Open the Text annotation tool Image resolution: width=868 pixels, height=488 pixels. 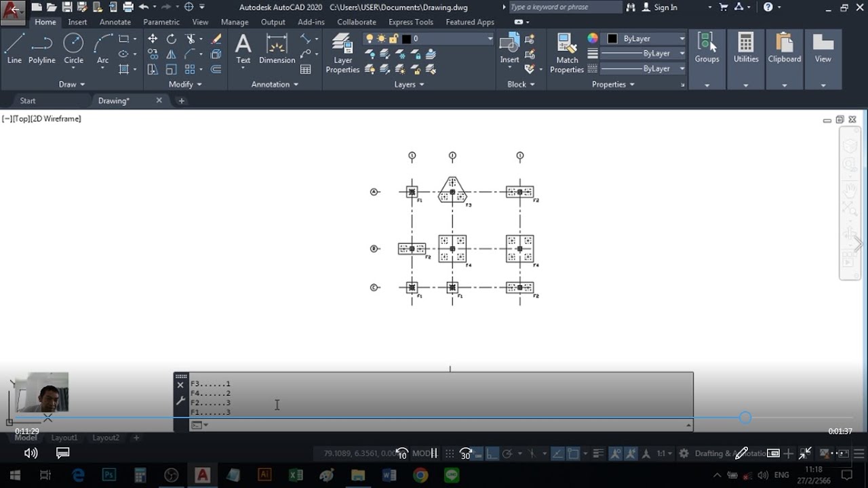(243, 49)
